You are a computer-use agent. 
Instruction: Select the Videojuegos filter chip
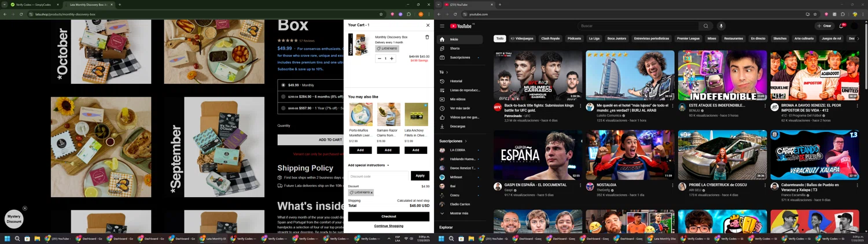point(522,39)
